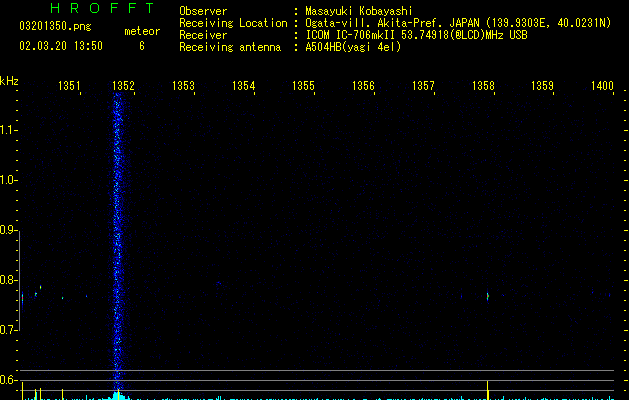Screen dimensions: 629x400
Task: Click the 0.8 kHz frequency label
Action: 8,280
